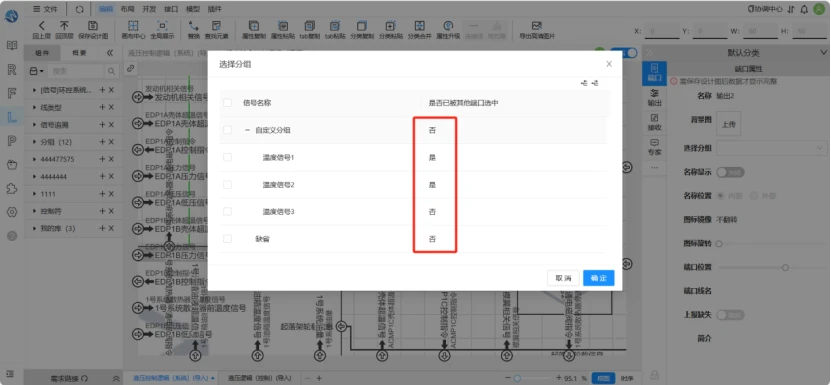This screenshot has height=385, width=831.
Task: Open the 布局 menu tab
Action: (x=127, y=9)
